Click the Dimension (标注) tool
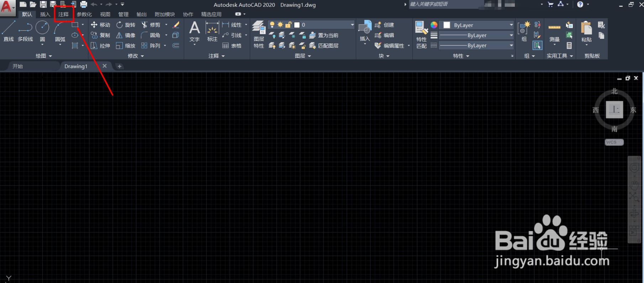Screen dimensions: 644x283 212,32
